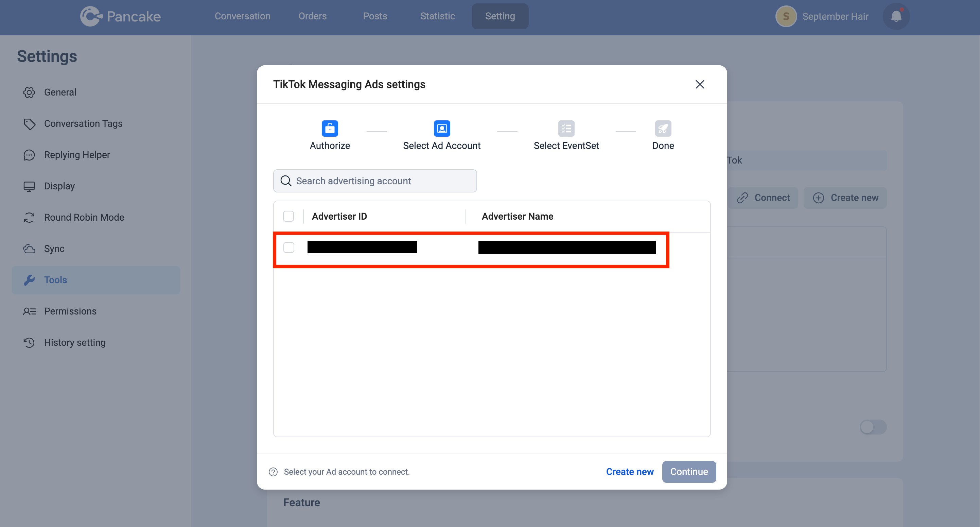980x527 pixels.
Task: Click the Create new link
Action: pyautogui.click(x=630, y=472)
